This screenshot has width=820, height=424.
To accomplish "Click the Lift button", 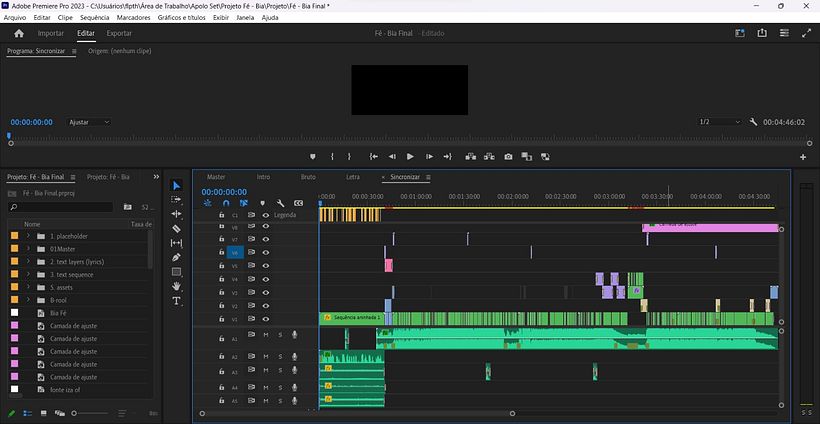I will tap(470, 156).
